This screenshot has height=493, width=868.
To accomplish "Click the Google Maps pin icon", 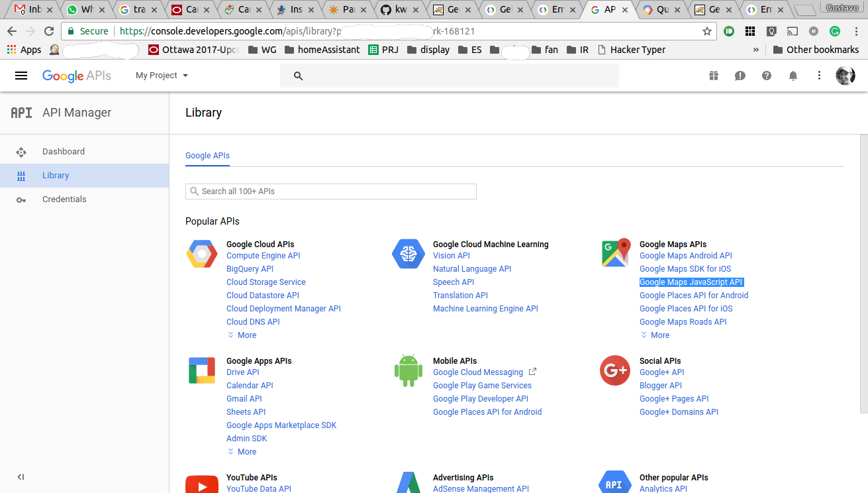I will [615, 254].
